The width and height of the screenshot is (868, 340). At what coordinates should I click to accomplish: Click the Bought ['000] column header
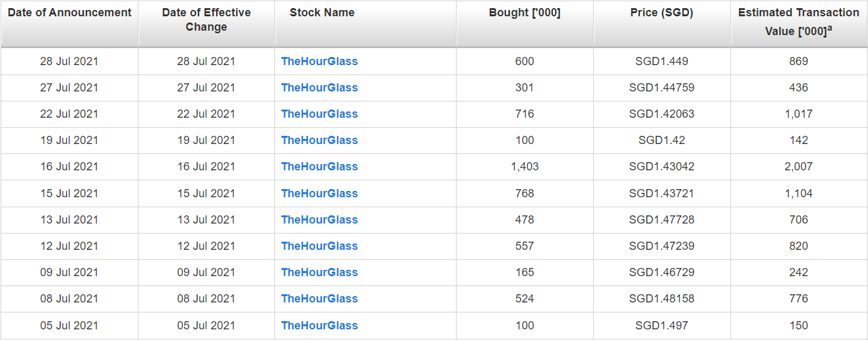pyautogui.click(x=525, y=13)
